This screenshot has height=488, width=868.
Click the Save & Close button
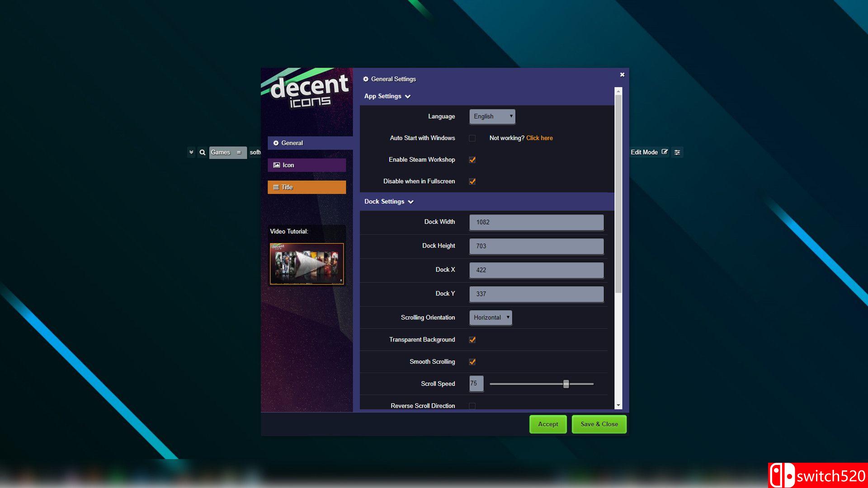[x=599, y=424]
